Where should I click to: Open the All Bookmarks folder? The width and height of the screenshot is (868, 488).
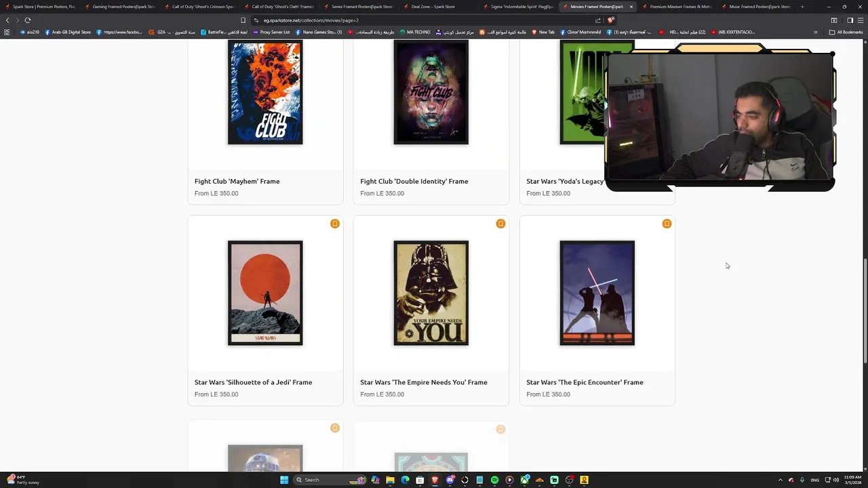(x=846, y=32)
